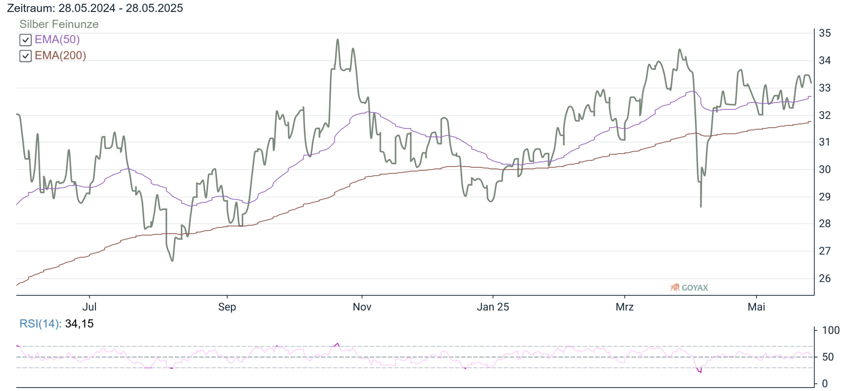
Task: Click the Silber Feinunze chart title
Action: click(x=59, y=24)
